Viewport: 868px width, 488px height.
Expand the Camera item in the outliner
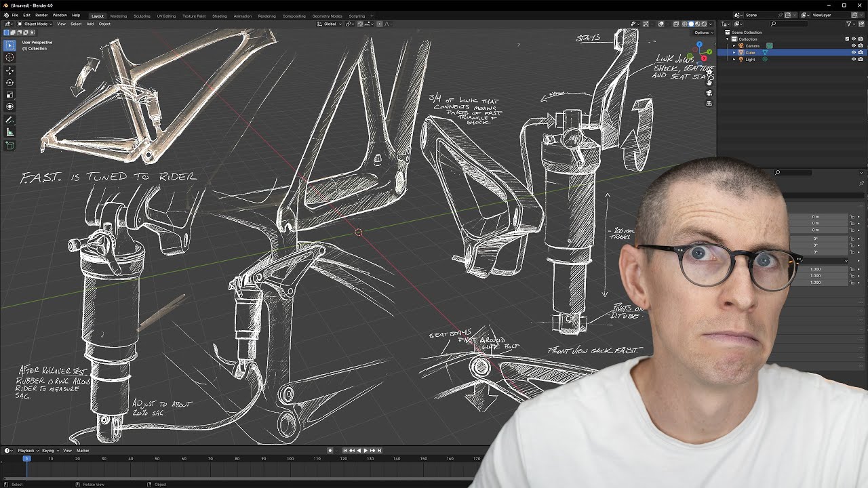pos(734,46)
